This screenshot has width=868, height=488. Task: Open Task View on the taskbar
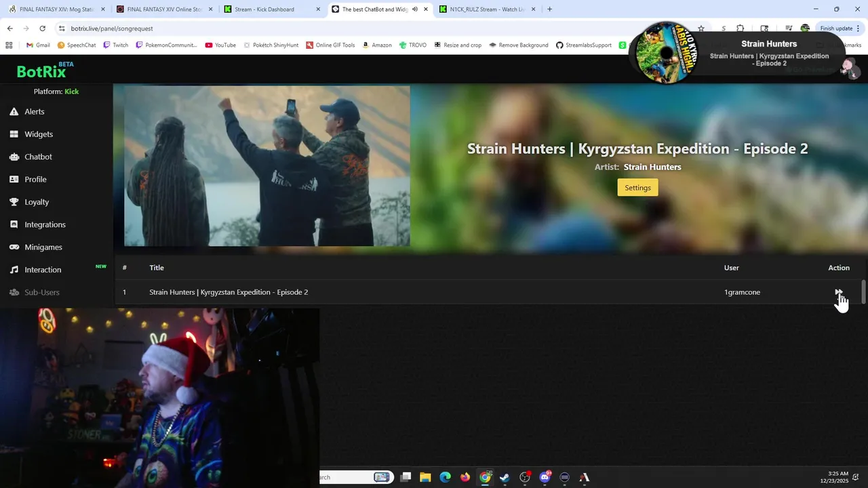[x=406, y=477]
